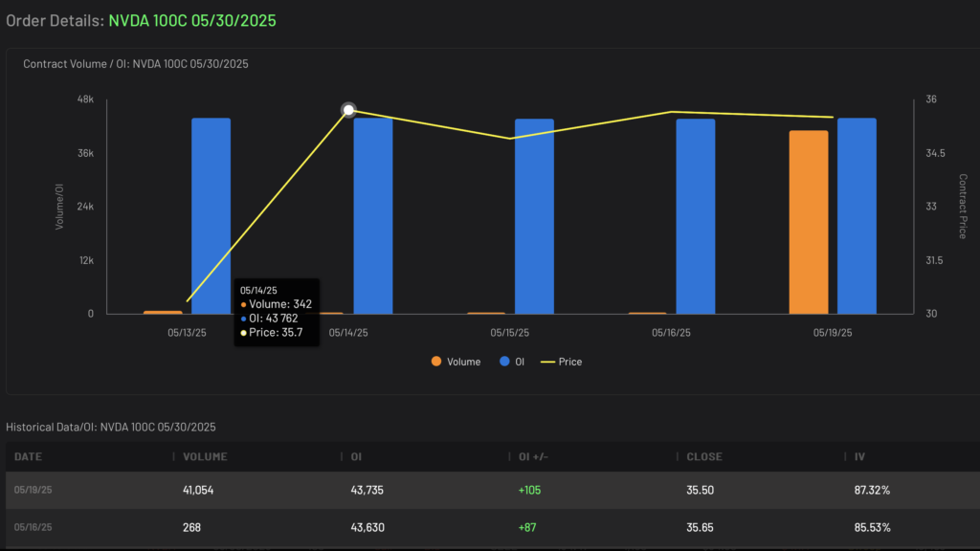The image size is (980, 551).
Task: Sort table by OI column header
Action: 356,456
